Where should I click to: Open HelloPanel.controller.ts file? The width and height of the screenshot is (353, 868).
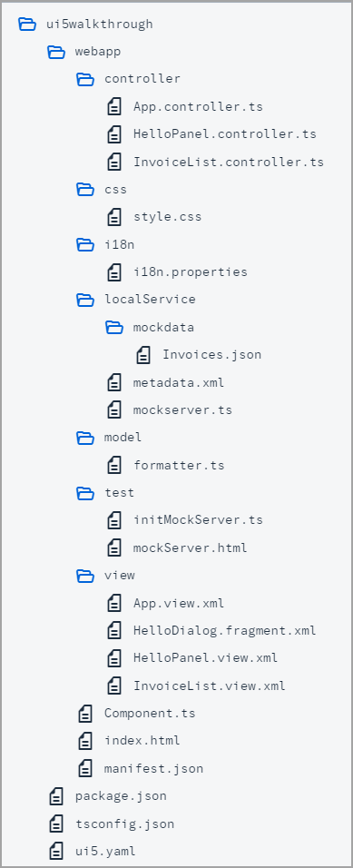[225, 134]
